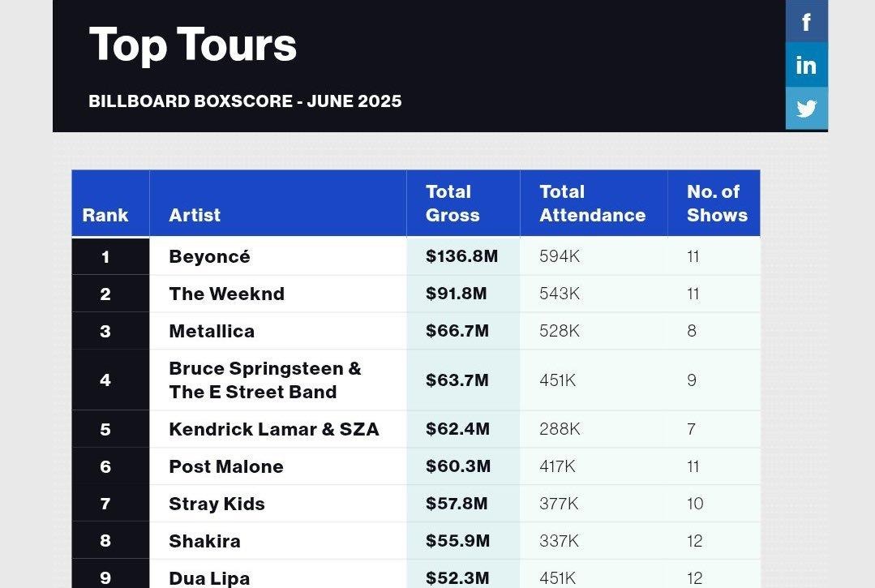
Task: Select the Kendrick Lamar & SZA entry
Action: (x=274, y=429)
